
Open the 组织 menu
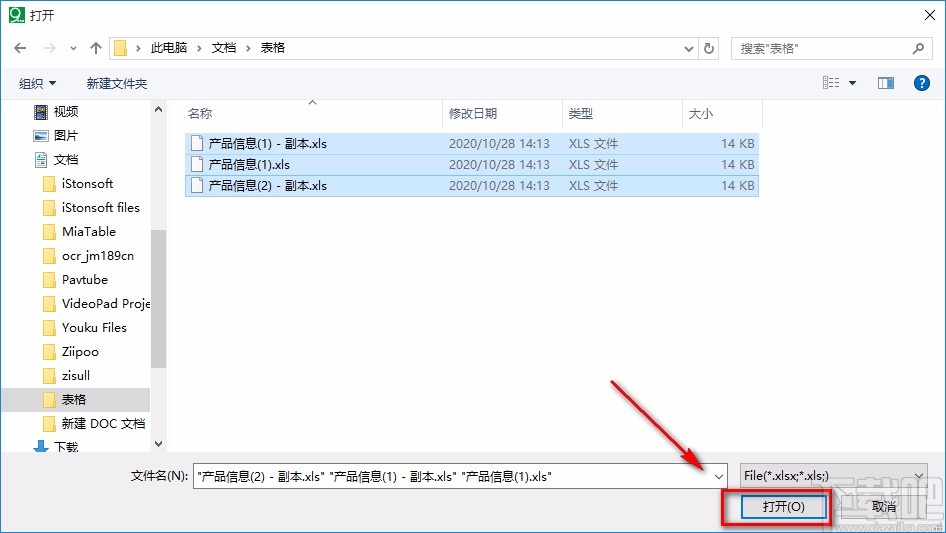click(37, 83)
